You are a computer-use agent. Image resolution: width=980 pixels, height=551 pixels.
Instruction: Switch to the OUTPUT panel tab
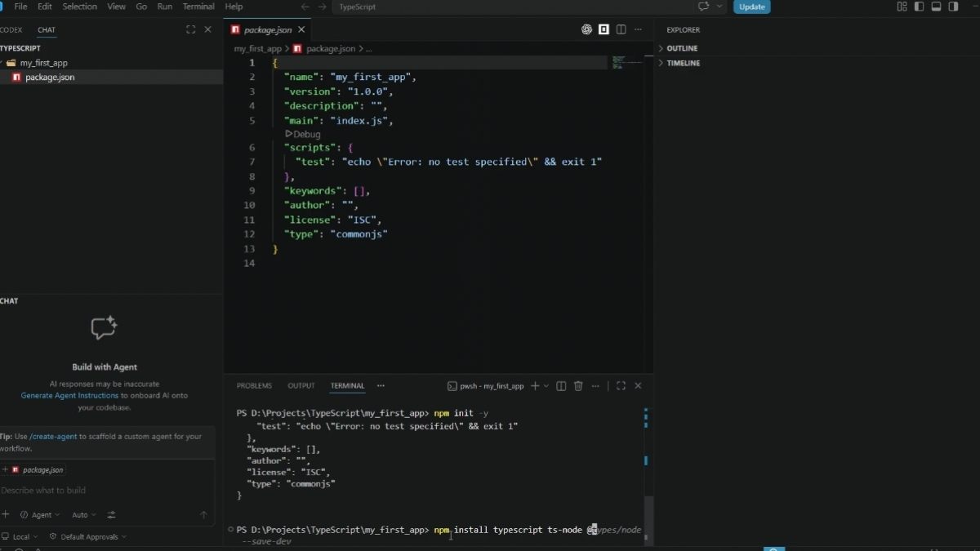[x=301, y=386]
